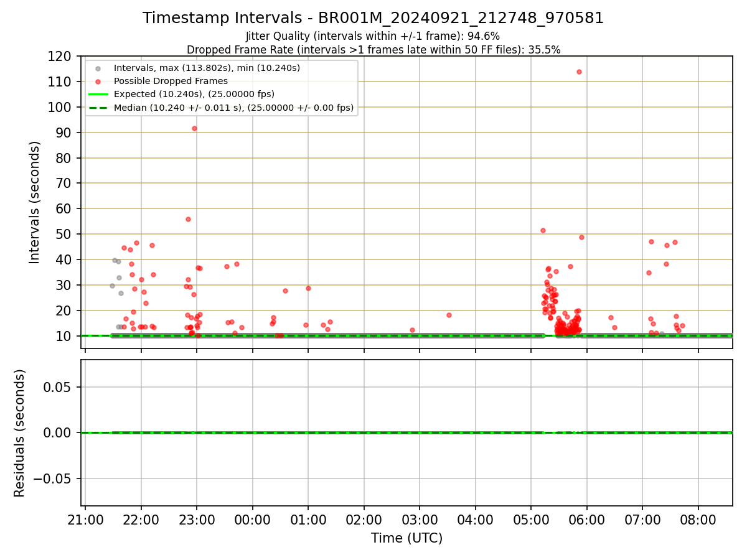Select legend entry 'Intervals, max (113.802s), min (10.240s)'
The width and height of the screenshot is (747, 560).
coord(207,68)
